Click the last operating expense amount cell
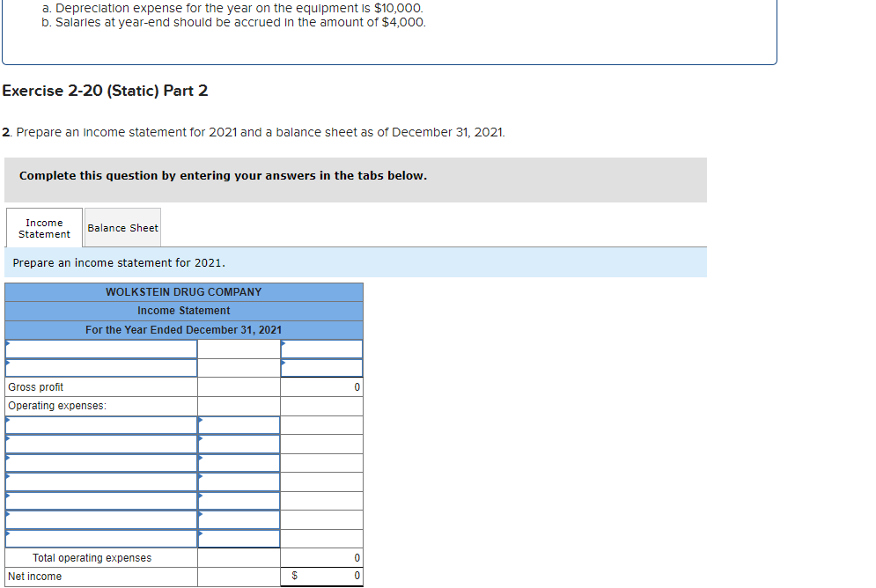This screenshot has height=588, width=876. 239,538
